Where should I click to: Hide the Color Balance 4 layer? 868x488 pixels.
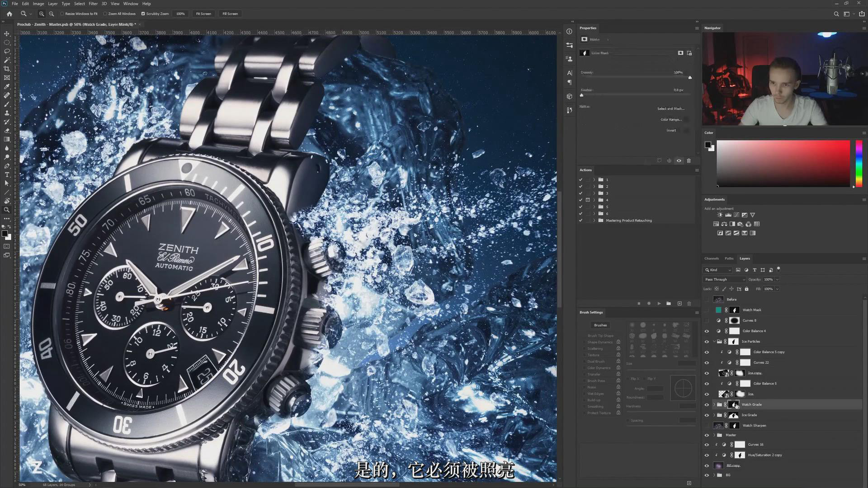click(x=707, y=331)
